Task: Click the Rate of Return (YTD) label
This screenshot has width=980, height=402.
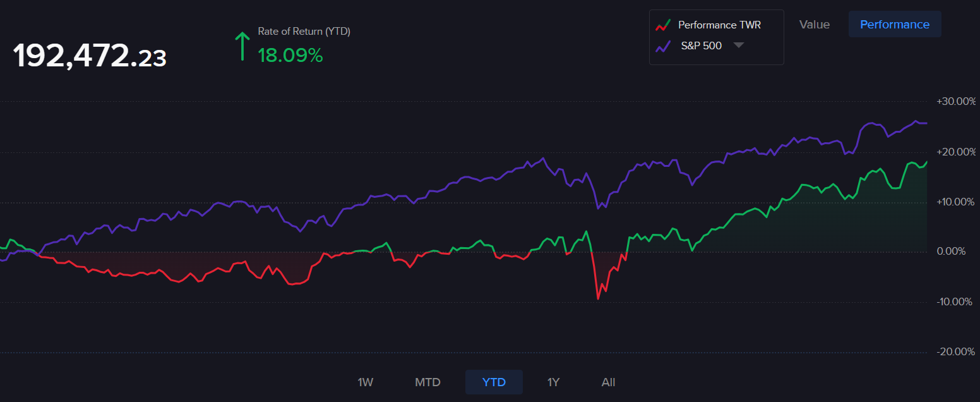Action: pos(304,32)
